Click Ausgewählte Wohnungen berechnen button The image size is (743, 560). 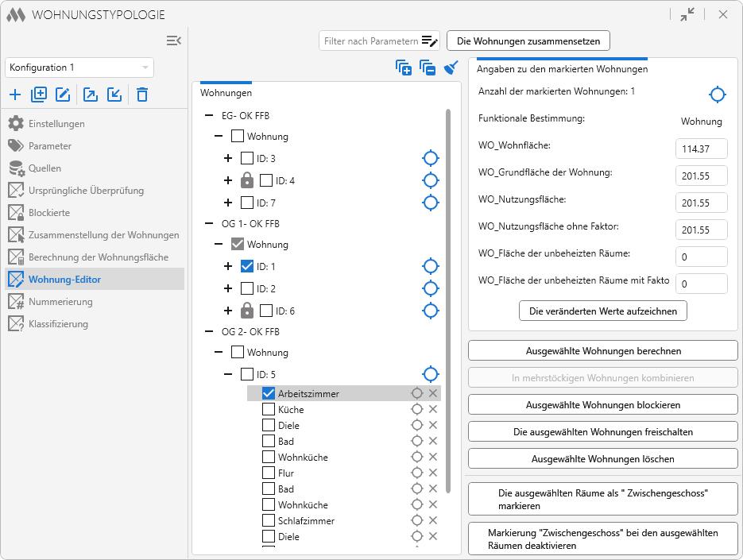[603, 350]
